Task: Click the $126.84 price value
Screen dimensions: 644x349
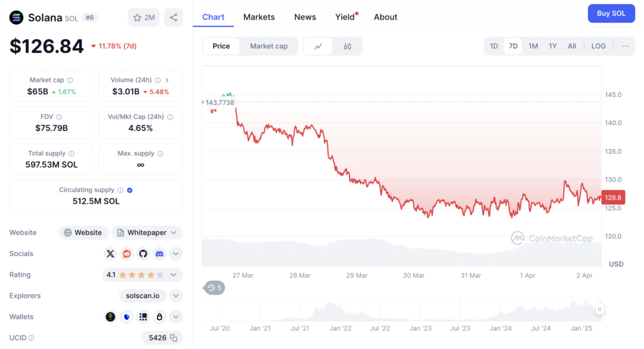Action: pyautogui.click(x=47, y=46)
